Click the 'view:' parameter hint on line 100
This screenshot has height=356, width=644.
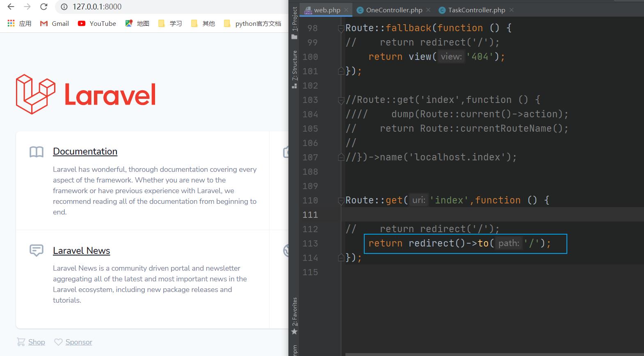(x=451, y=57)
